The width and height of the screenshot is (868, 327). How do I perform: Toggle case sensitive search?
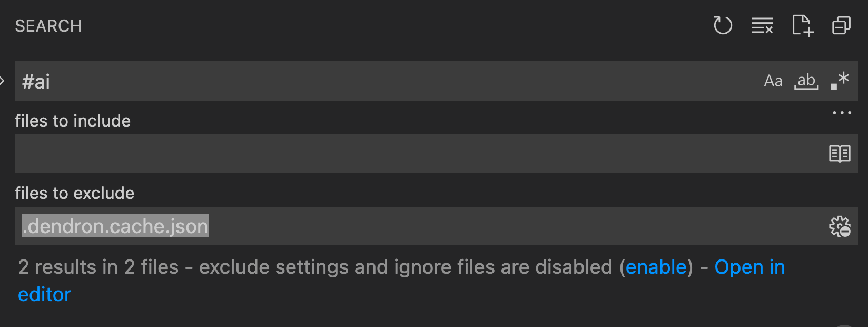click(x=773, y=81)
